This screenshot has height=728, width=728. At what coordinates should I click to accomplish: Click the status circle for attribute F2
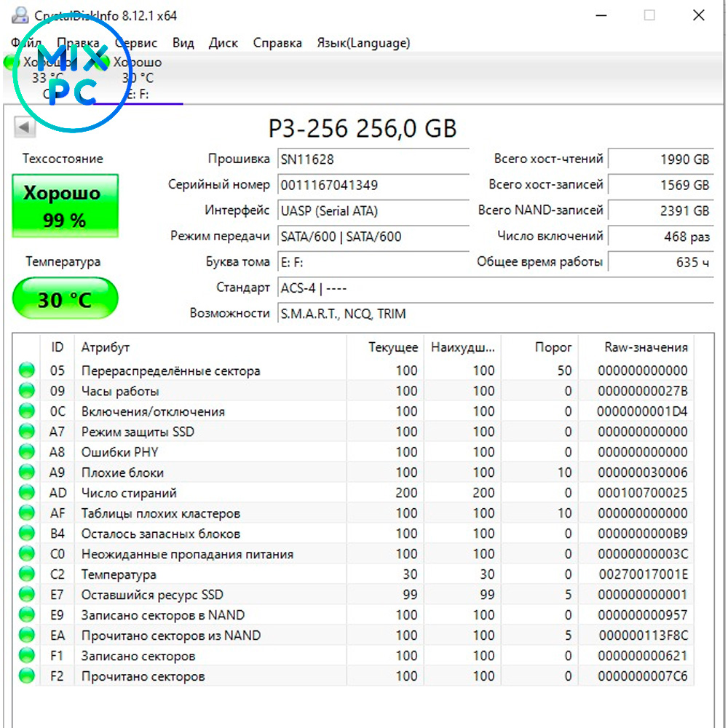27,676
